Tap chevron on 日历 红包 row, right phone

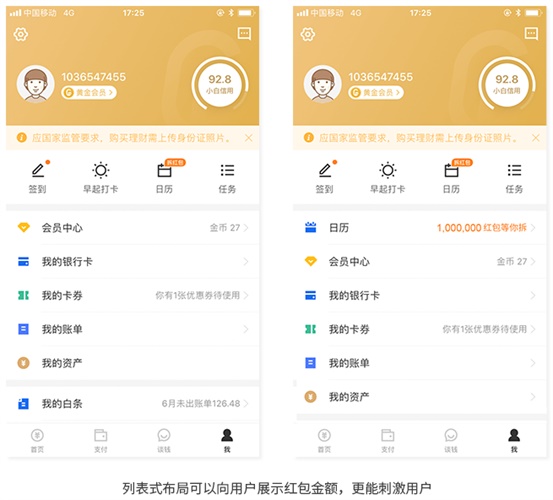click(533, 228)
